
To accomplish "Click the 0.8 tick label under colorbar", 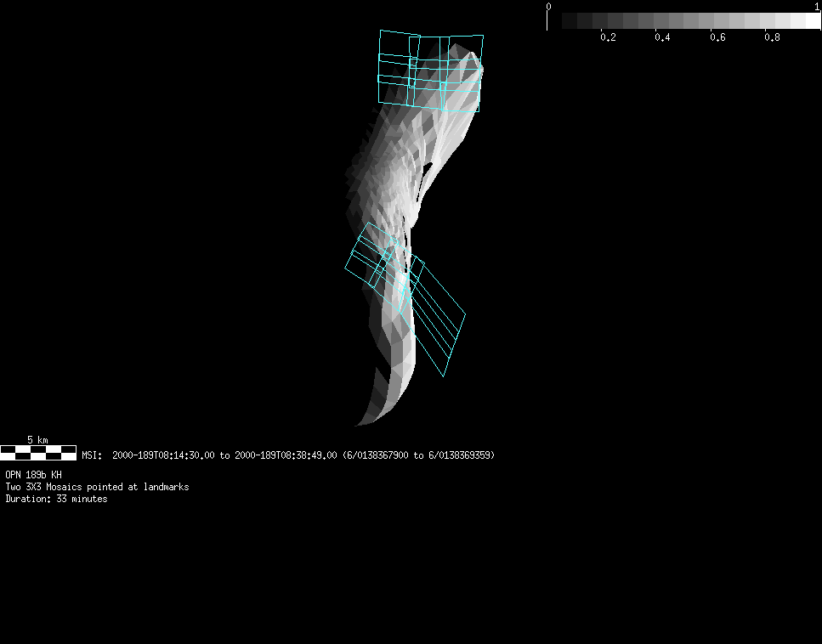I will (772, 37).
